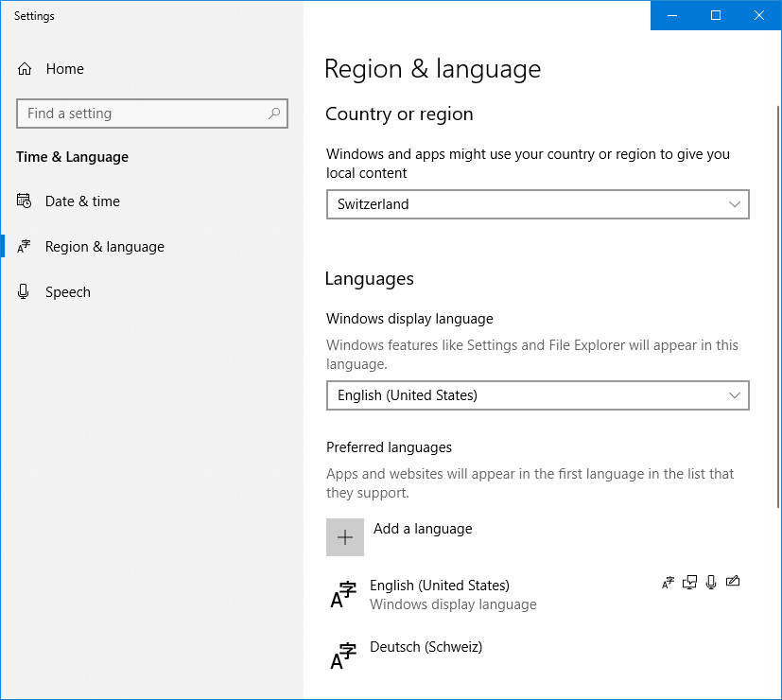Click the plus icon to add a language

click(x=345, y=537)
